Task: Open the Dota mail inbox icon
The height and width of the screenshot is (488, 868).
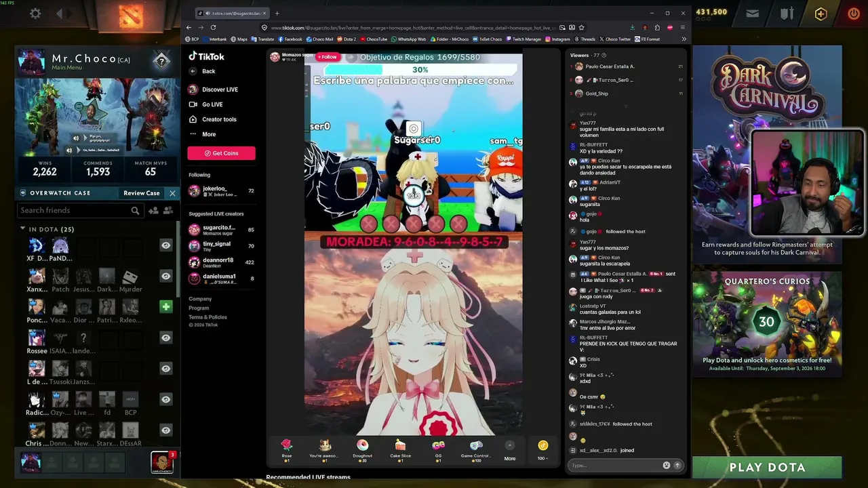Action: (x=753, y=13)
